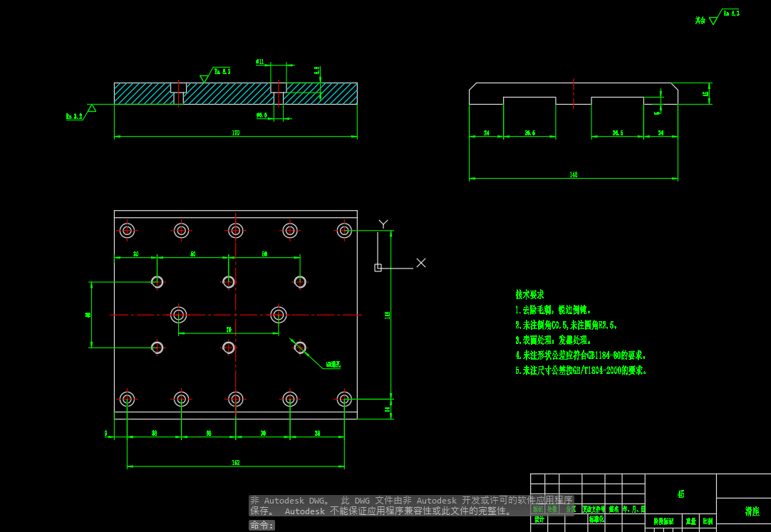This screenshot has height=532, width=771.
Task: Select the 9 edge-offset dimension at bottom left
Action: click(x=105, y=433)
